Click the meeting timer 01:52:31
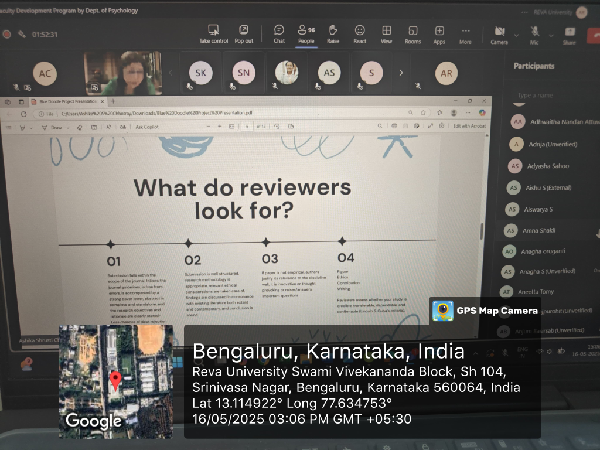Viewport: 600px width, 450px height. coord(45,34)
